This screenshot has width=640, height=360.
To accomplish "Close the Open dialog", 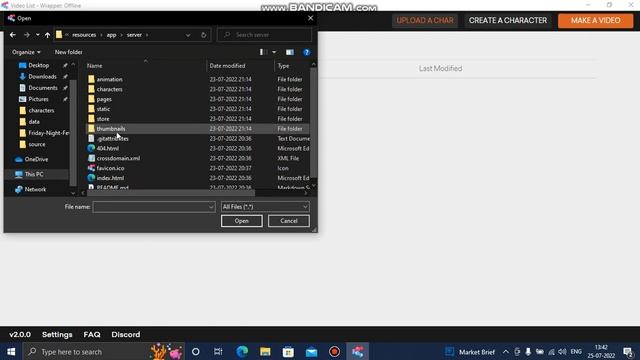I will click(310, 18).
